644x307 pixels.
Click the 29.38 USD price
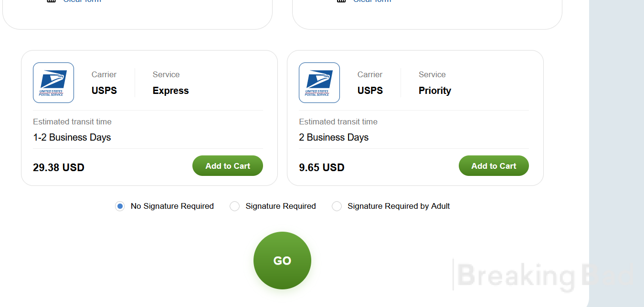[x=59, y=167]
